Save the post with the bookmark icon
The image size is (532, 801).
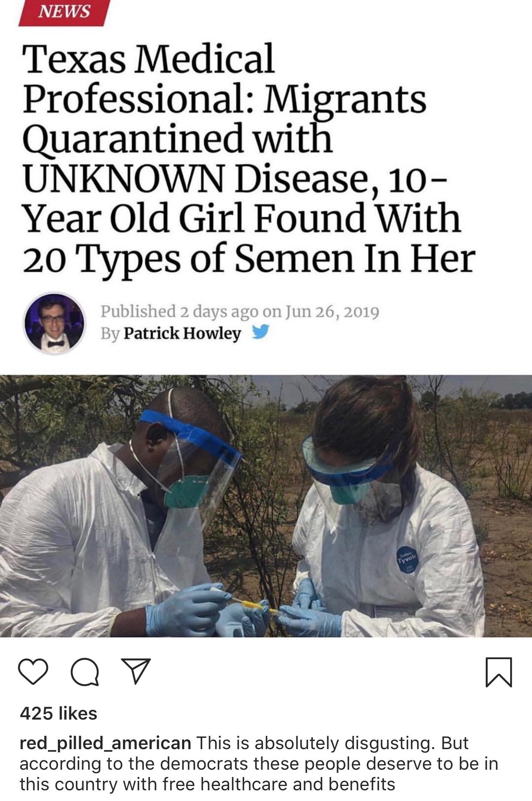(499, 672)
